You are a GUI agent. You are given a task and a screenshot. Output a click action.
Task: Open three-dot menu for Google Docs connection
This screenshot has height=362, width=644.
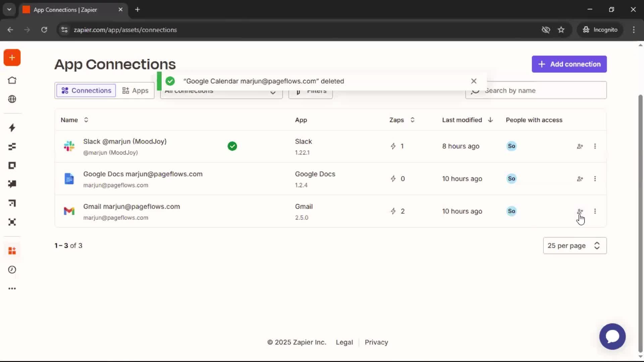pyautogui.click(x=595, y=179)
